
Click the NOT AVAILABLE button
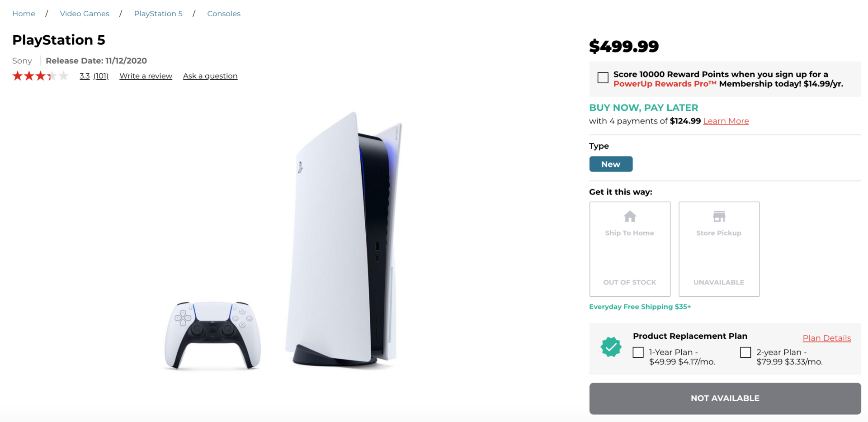pos(725,398)
